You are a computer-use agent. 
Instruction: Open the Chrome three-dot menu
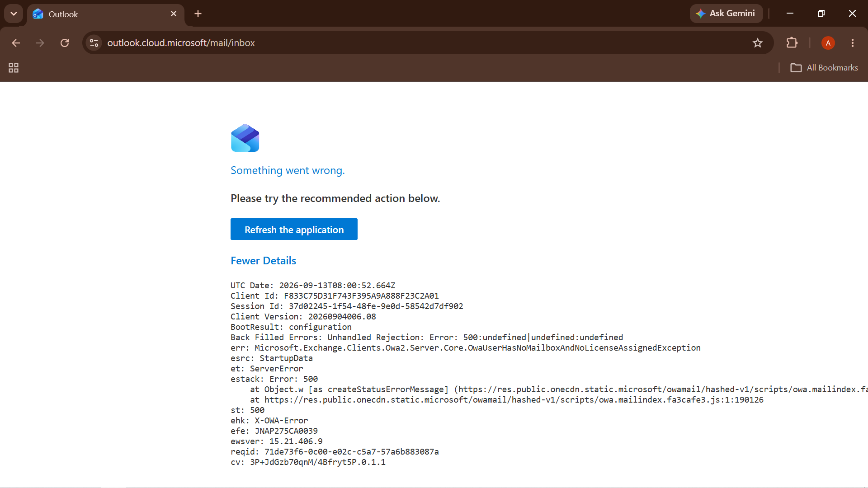pyautogui.click(x=853, y=43)
